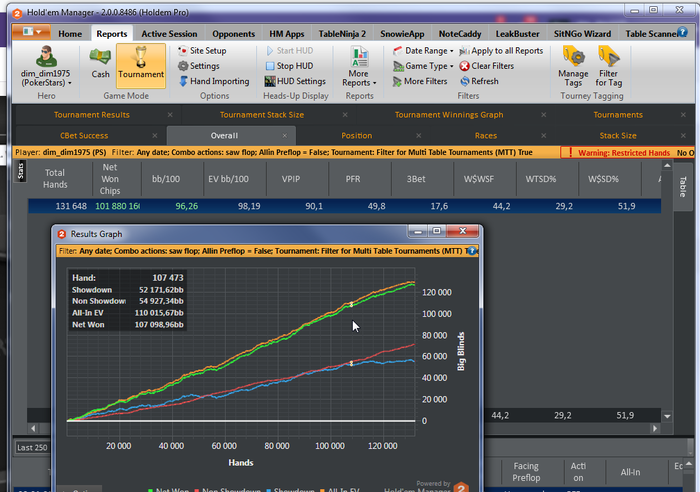This screenshot has height=492, width=700.
Task: Click Clear Filters
Action: (487, 66)
